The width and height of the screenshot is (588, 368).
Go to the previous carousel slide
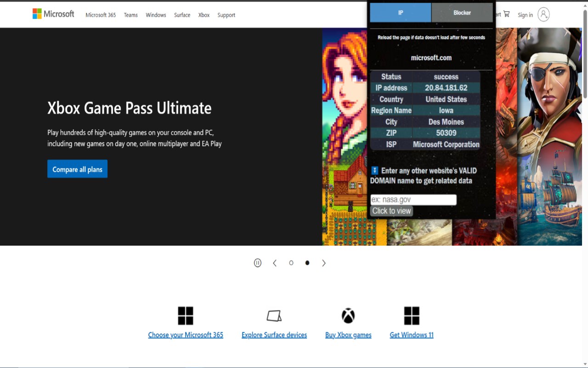pos(275,263)
